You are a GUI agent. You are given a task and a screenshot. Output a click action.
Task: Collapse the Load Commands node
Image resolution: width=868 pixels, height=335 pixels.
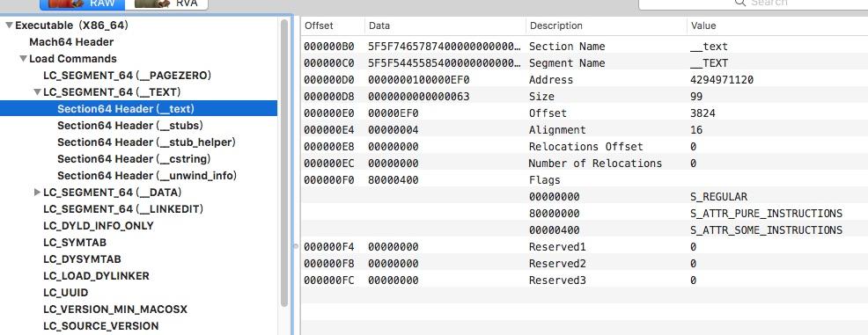click(23, 59)
